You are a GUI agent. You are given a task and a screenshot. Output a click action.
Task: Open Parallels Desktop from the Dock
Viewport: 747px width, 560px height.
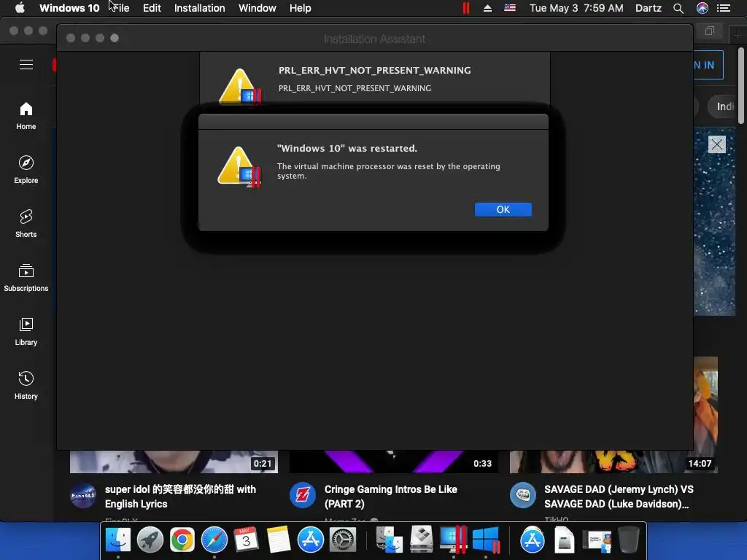click(453, 540)
